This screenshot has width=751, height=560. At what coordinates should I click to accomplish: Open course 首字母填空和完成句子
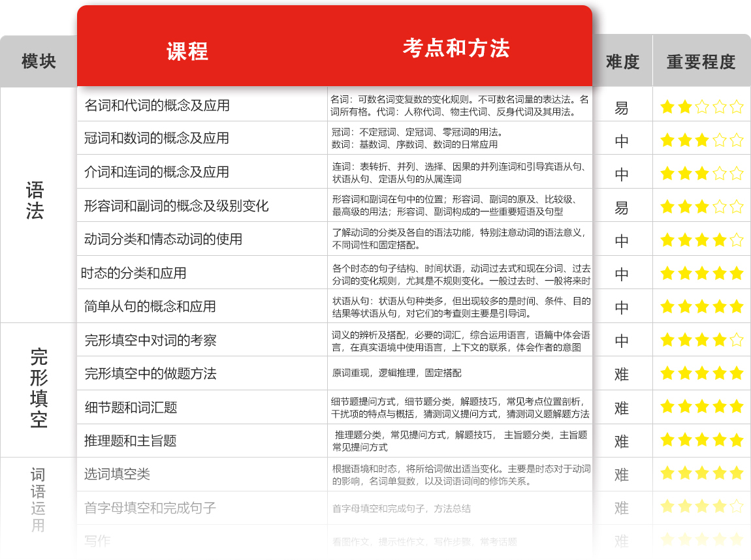click(150, 508)
